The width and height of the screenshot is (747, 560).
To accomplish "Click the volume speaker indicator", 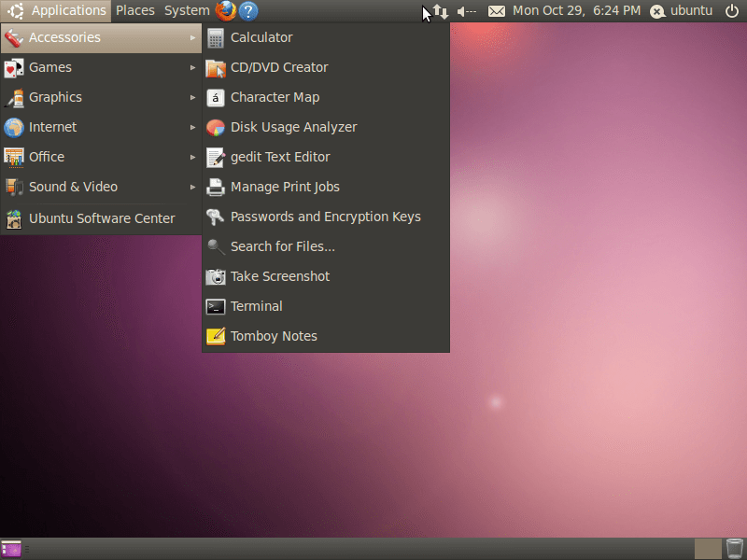I will pyautogui.click(x=466, y=11).
